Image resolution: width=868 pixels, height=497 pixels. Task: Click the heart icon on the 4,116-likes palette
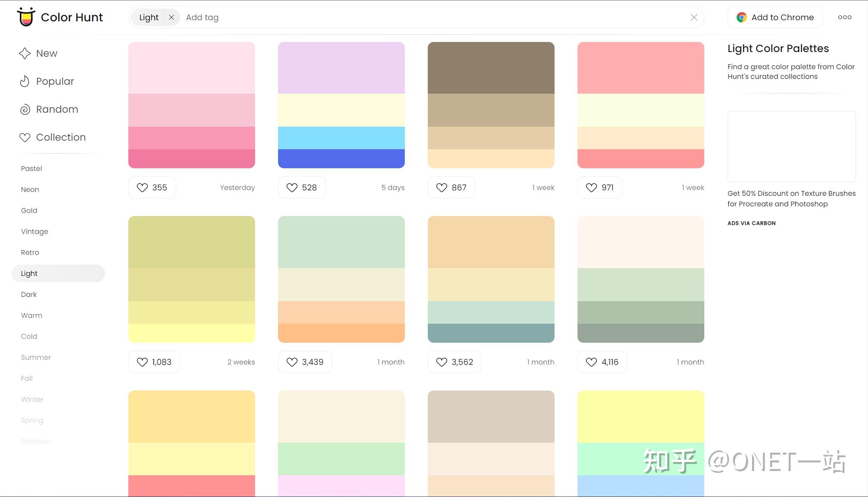[591, 362]
